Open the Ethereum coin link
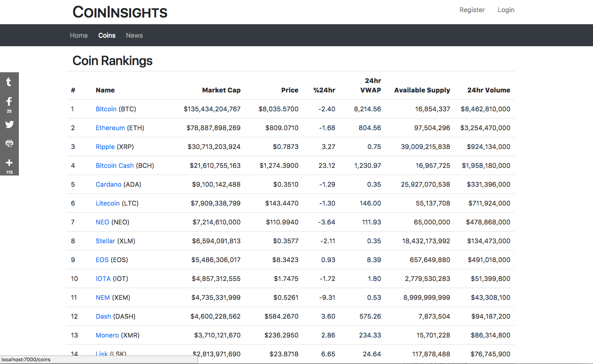593x364 pixels. (x=110, y=128)
